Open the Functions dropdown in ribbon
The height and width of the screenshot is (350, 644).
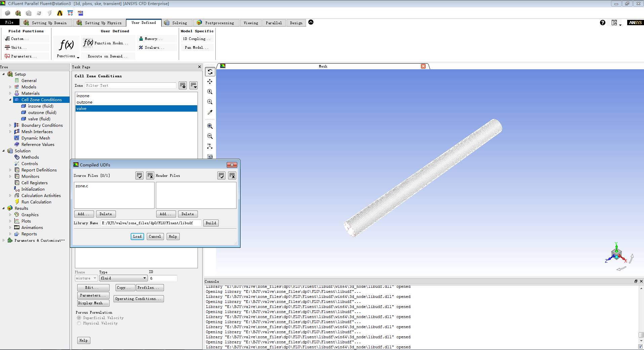67,48
